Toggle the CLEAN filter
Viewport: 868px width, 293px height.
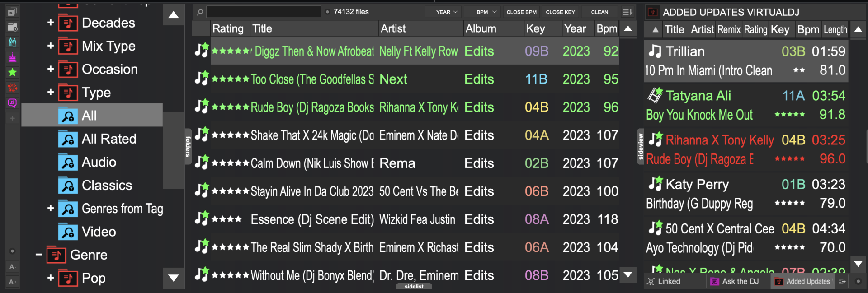tap(599, 12)
